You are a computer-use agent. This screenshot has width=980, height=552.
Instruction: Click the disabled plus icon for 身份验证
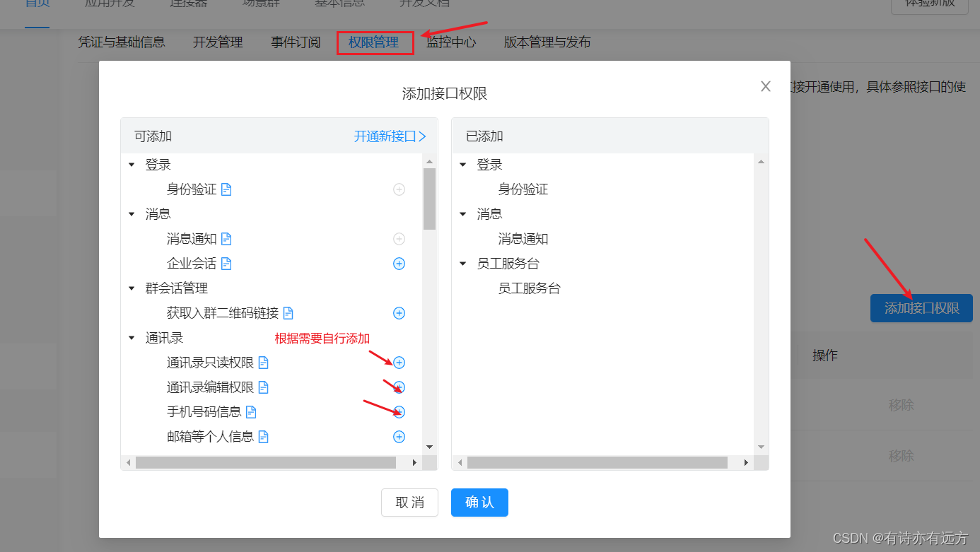point(399,189)
